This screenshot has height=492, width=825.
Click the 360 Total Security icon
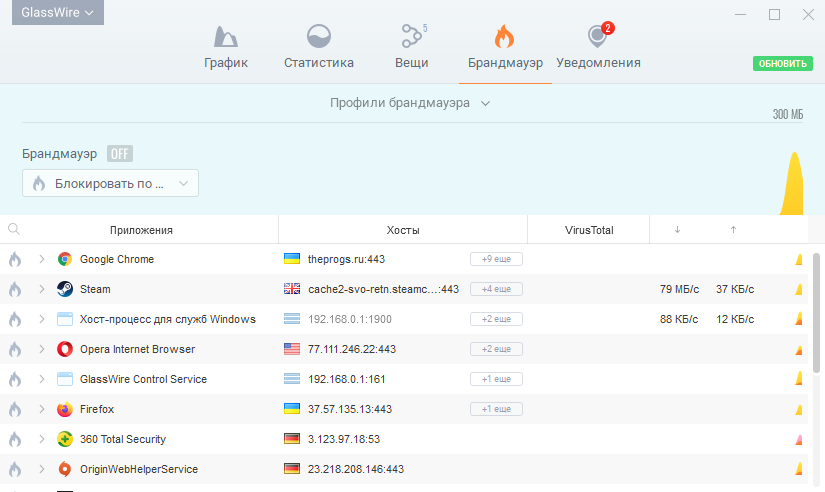pos(65,439)
